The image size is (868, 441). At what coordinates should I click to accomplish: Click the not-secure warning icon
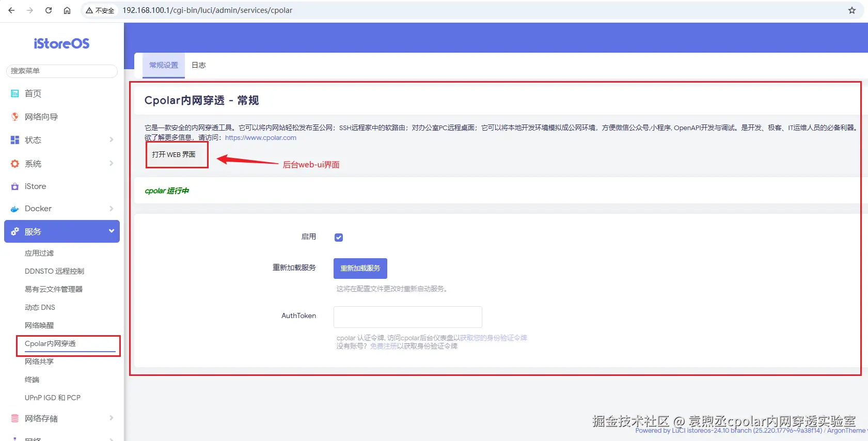89,10
